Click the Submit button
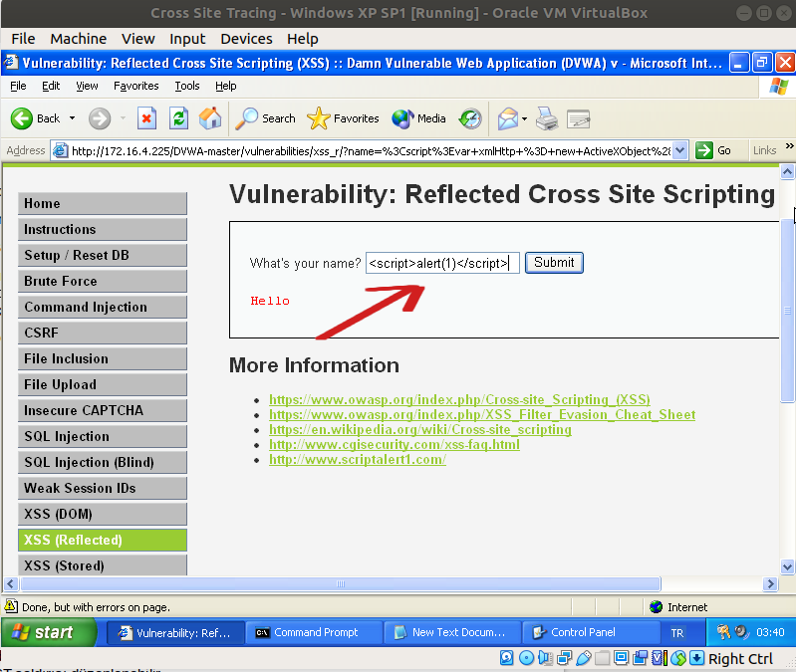The height and width of the screenshot is (672, 796). pyautogui.click(x=554, y=262)
